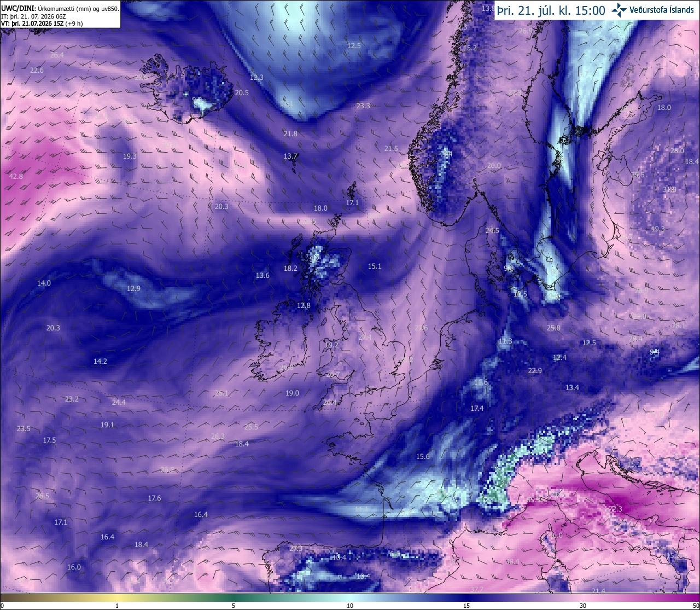
Task: Select the 30 mark on the color legend
Action: (x=583, y=606)
